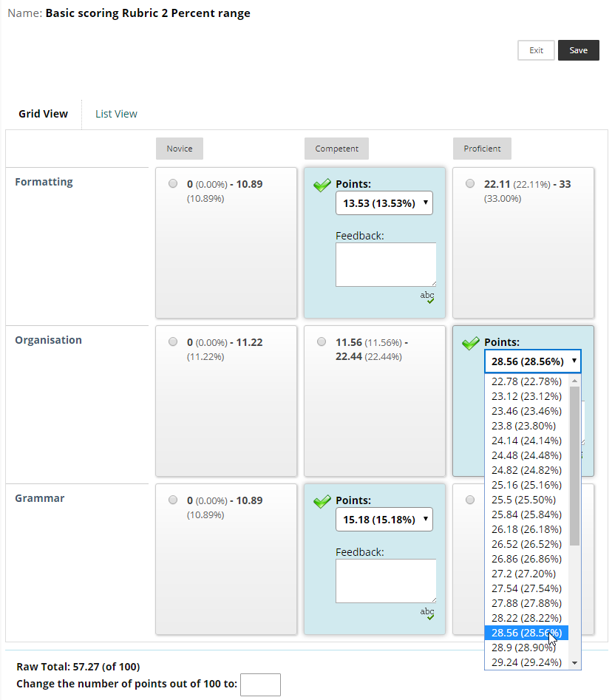Click the dropdown list scrollbar thumb
The height and width of the screenshot is (700, 612).
(574, 466)
